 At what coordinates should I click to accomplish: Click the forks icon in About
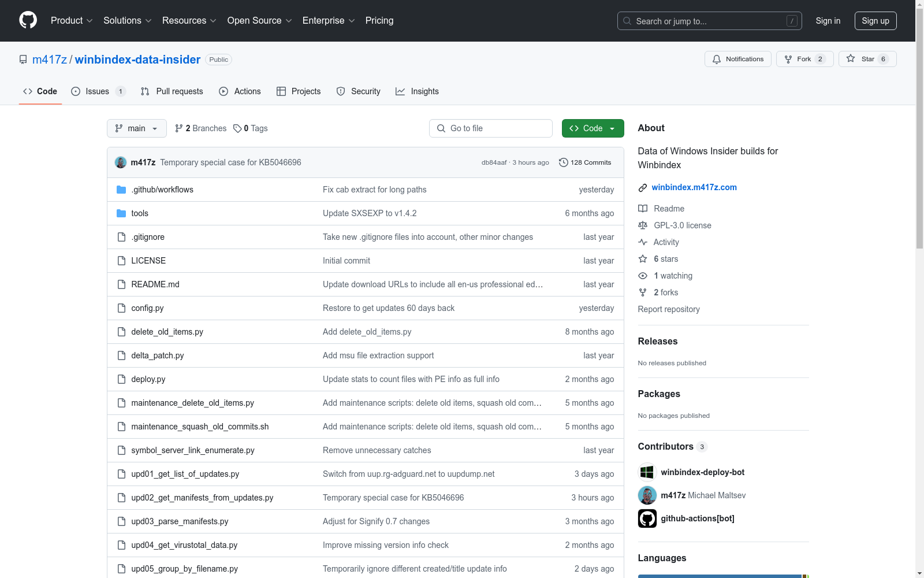[643, 292]
